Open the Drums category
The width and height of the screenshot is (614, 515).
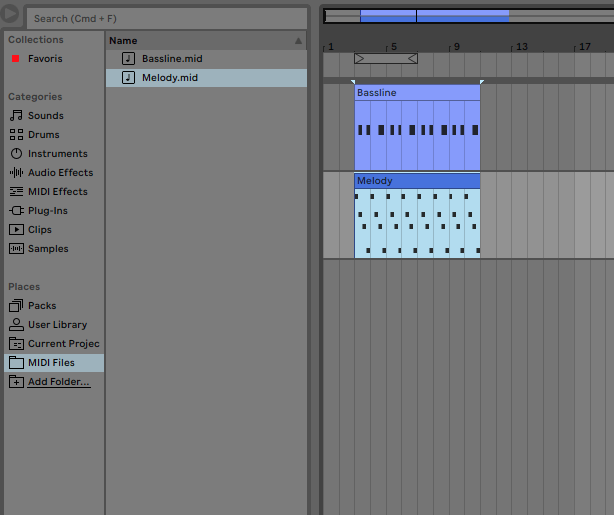tap(43, 135)
